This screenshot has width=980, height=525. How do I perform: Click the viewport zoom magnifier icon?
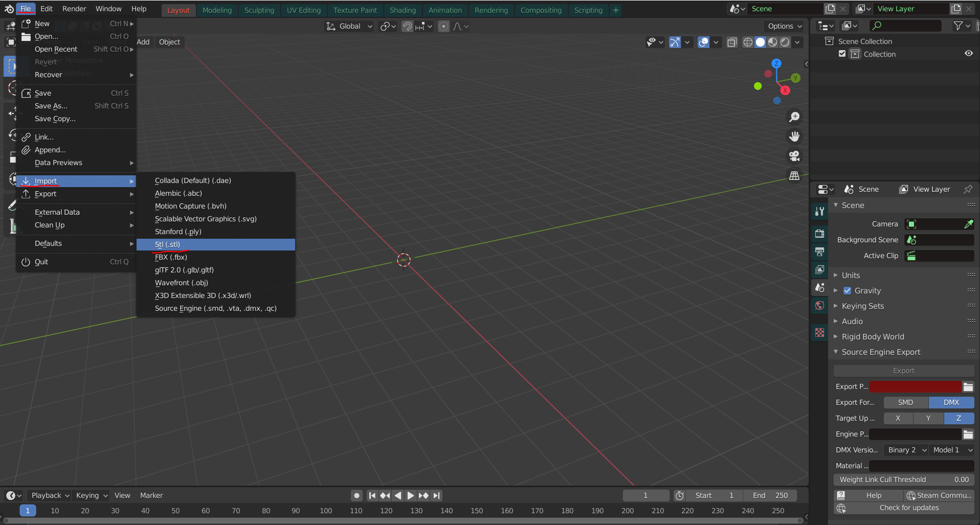(794, 117)
